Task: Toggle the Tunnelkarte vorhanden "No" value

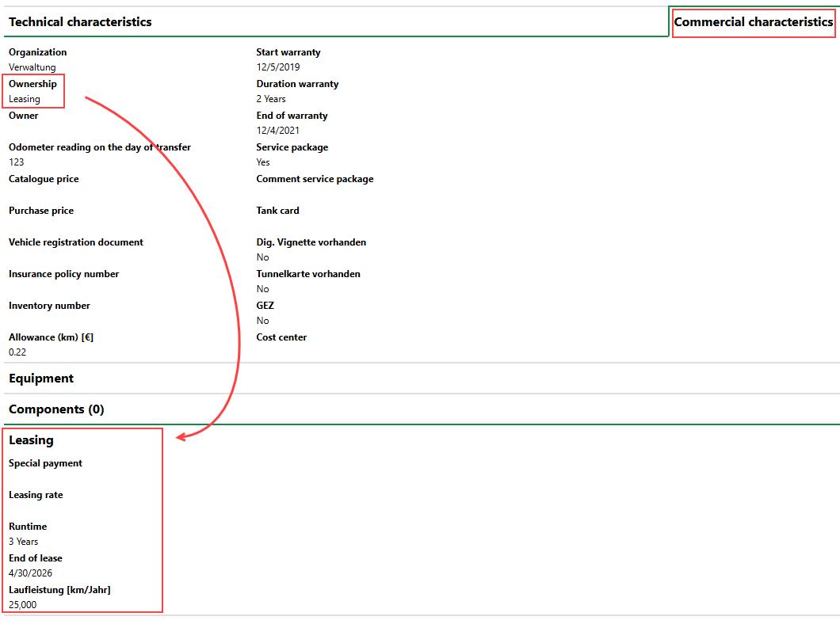Action: (262, 289)
